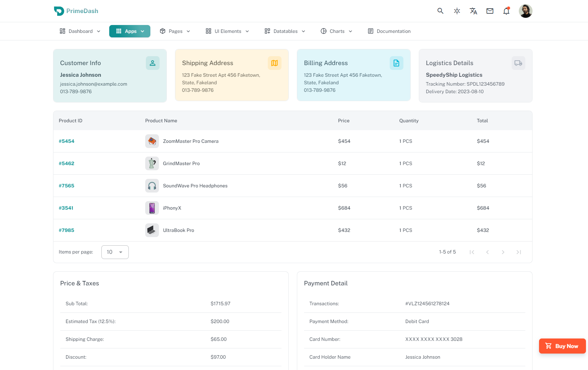
Task: Click the Shipping Address map icon
Action: pyautogui.click(x=274, y=63)
